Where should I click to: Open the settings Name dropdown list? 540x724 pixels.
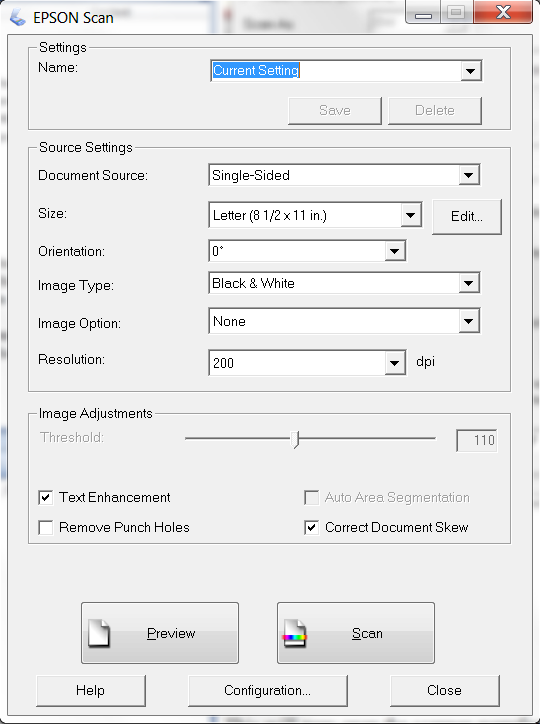470,71
